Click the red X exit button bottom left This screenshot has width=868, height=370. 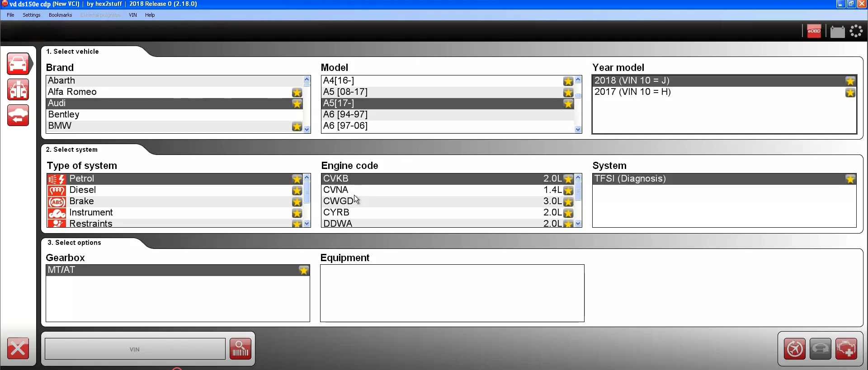point(18,349)
